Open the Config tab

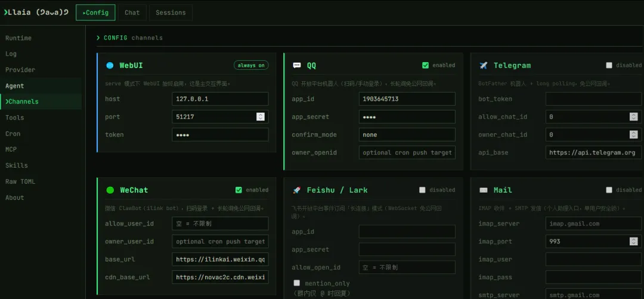[95, 13]
